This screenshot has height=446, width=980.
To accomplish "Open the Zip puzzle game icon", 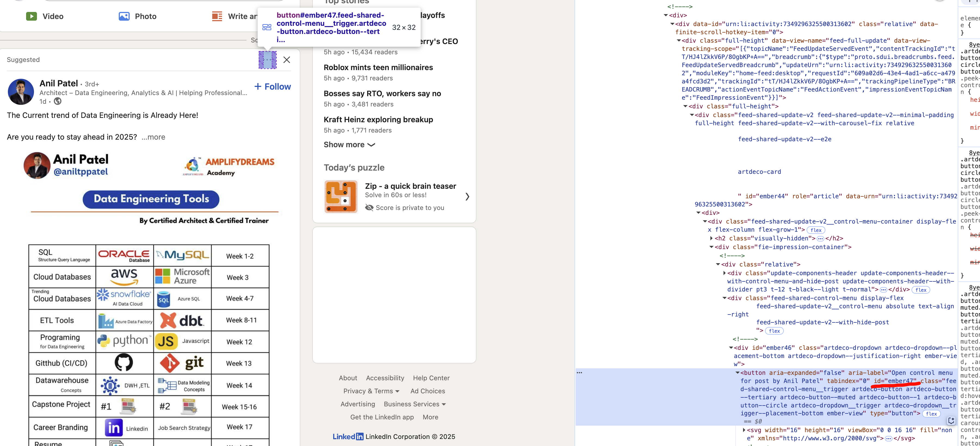I will pos(341,197).
